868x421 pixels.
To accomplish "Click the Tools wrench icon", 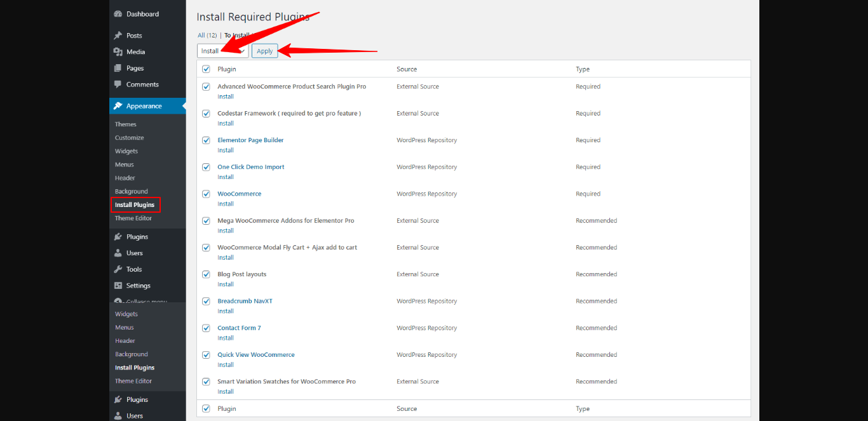I will coord(118,269).
